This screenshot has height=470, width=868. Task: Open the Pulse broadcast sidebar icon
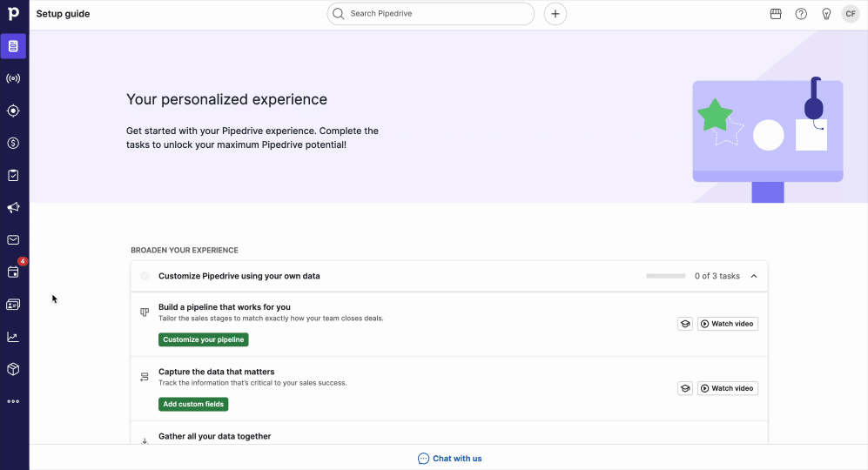pos(13,78)
